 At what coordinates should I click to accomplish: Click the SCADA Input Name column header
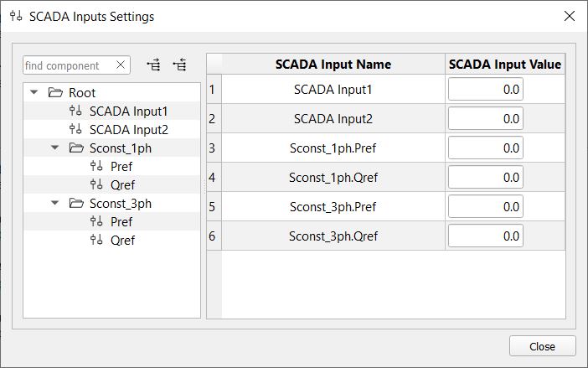pyautogui.click(x=333, y=65)
